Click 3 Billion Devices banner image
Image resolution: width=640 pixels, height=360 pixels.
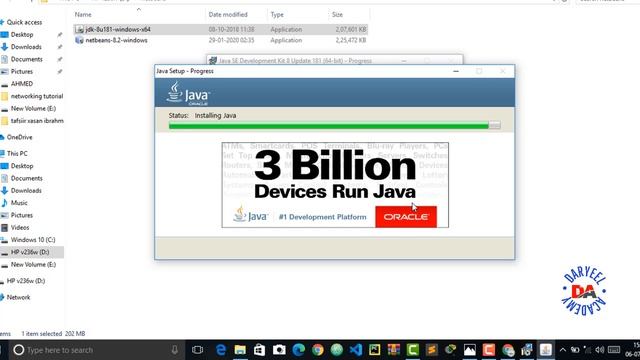335,185
